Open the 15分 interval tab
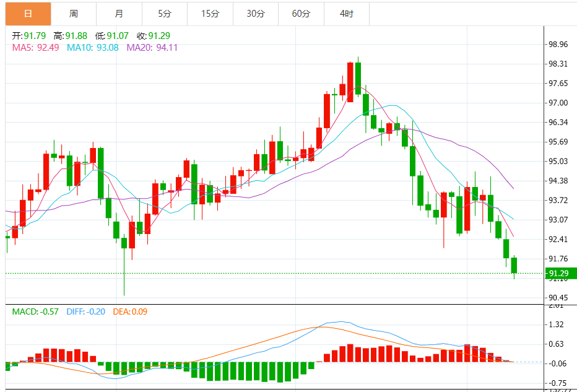Viewport: 577px width, 392px height. click(x=210, y=14)
